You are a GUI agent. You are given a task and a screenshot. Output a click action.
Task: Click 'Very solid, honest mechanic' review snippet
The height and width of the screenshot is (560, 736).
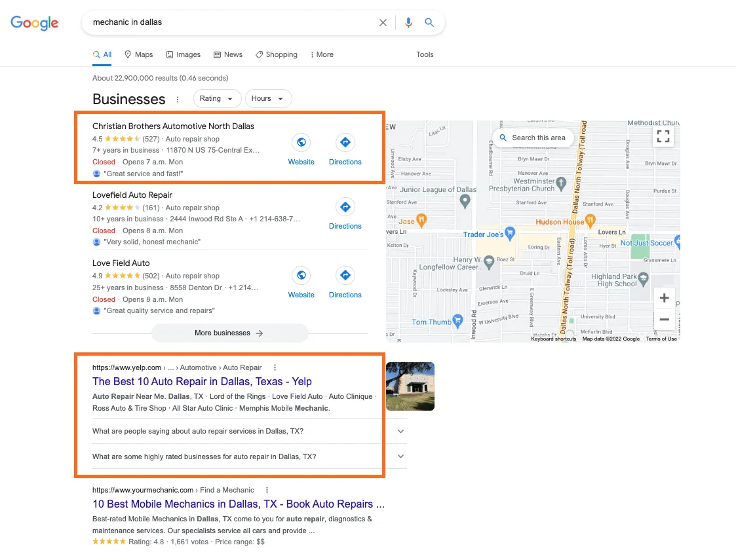tap(152, 242)
